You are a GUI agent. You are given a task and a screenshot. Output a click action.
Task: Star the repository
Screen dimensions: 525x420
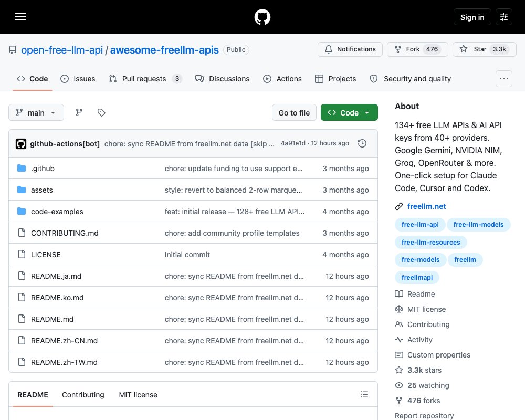[484, 49]
